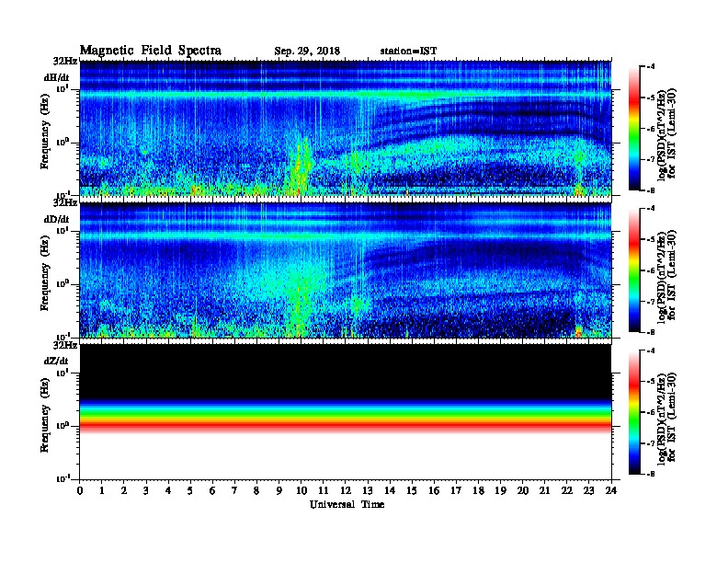Click "Frequency (Hz)" axis label of dH/dt panel

pyautogui.click(x=44, y=132)
